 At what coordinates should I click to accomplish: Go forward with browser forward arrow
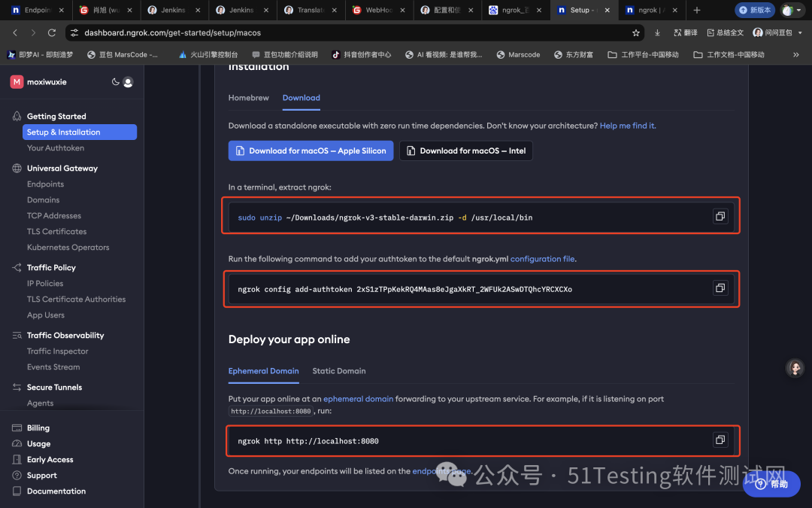33,32
